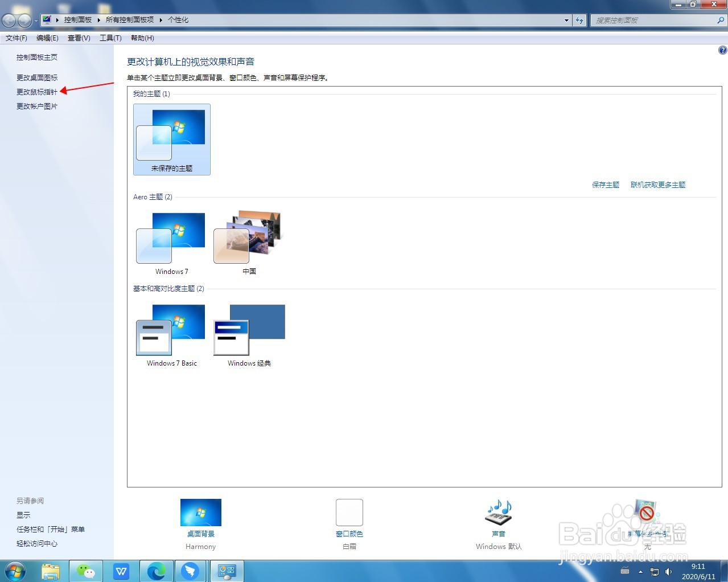Viewport: 728px width, 582px height.
Task: Show hidden icons via the tray arrow
Action: point(640,571)
